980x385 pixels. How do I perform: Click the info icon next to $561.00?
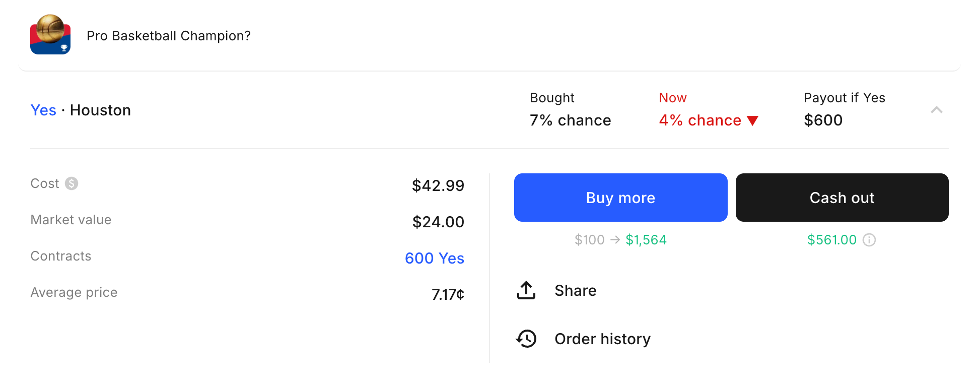tap(869, 240)
